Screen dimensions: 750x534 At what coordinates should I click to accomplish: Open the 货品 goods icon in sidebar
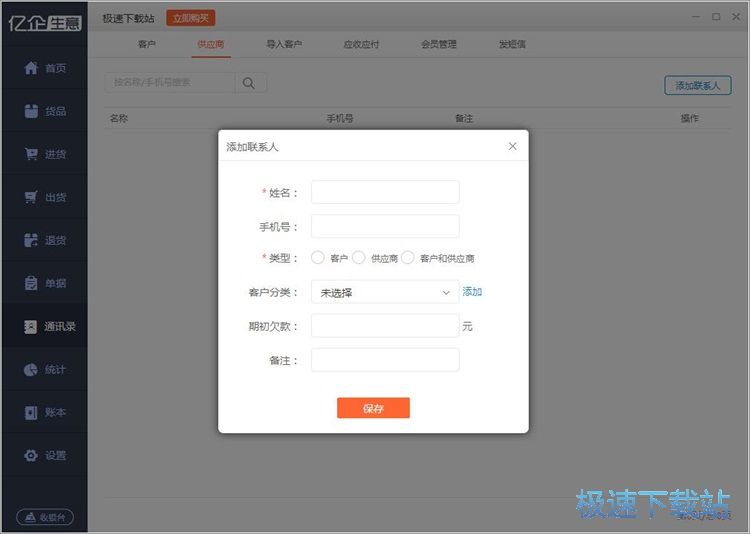pyautogui.click(x=31, y=111)
